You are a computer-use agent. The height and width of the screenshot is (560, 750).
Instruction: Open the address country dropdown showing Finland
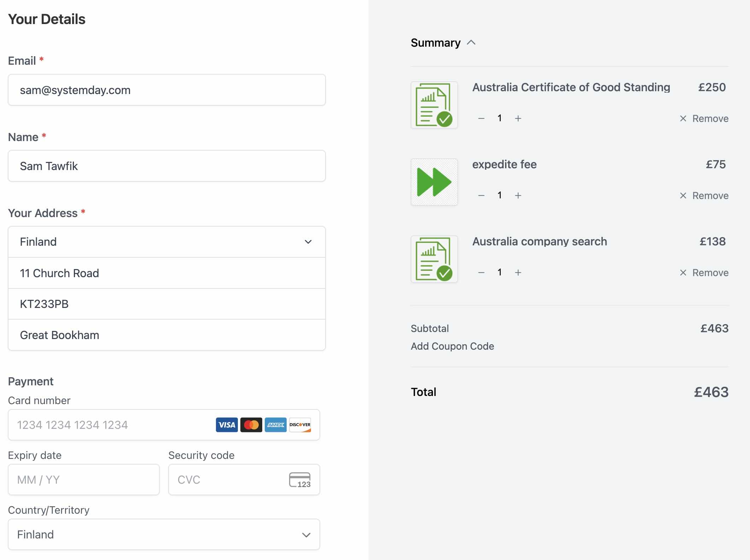167,242
